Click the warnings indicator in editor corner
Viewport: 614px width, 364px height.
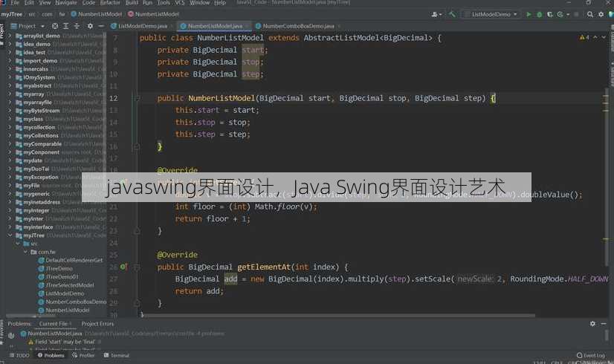pyautogui.click(x=584, y=38)
